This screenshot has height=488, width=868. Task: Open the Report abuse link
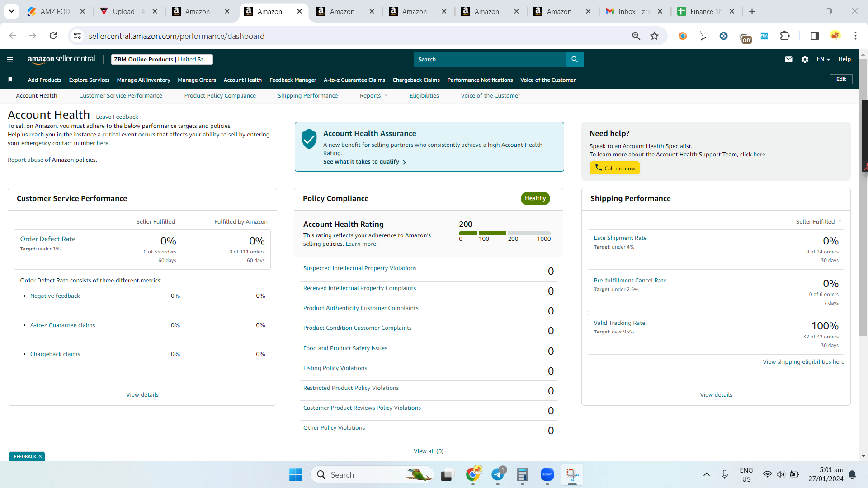25,160
